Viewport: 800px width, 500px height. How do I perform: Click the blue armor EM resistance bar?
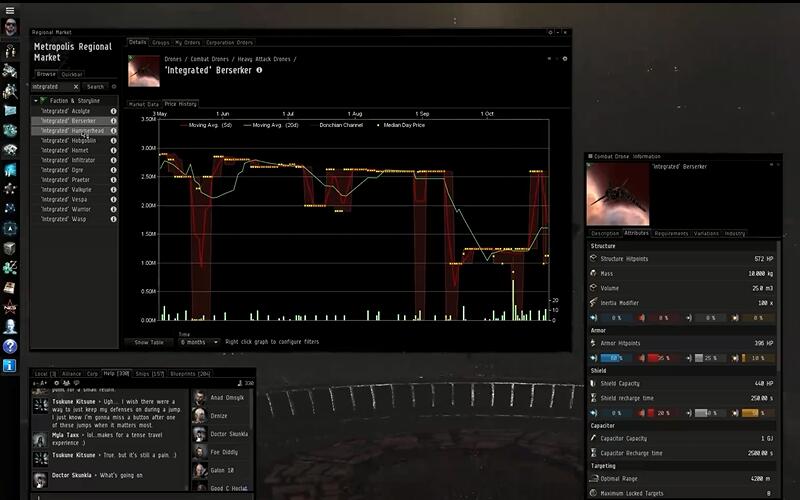pyautogui.click(x=617, y=358)
